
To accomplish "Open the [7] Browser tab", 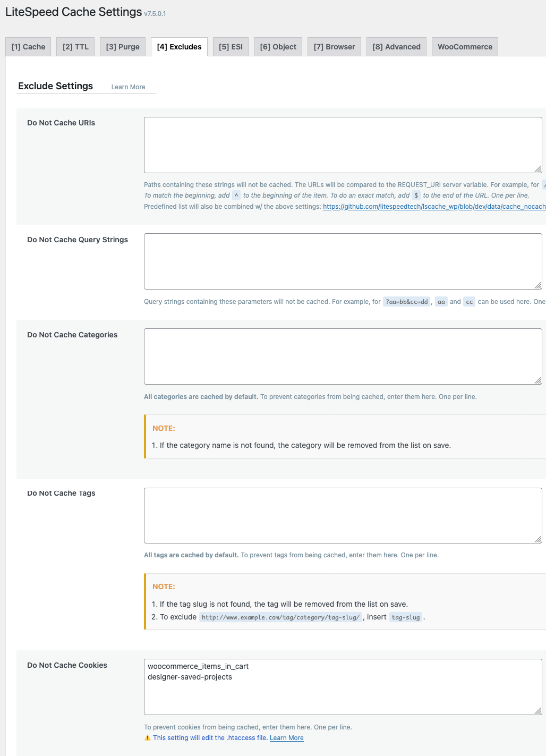I will click(x=334, y=47).
